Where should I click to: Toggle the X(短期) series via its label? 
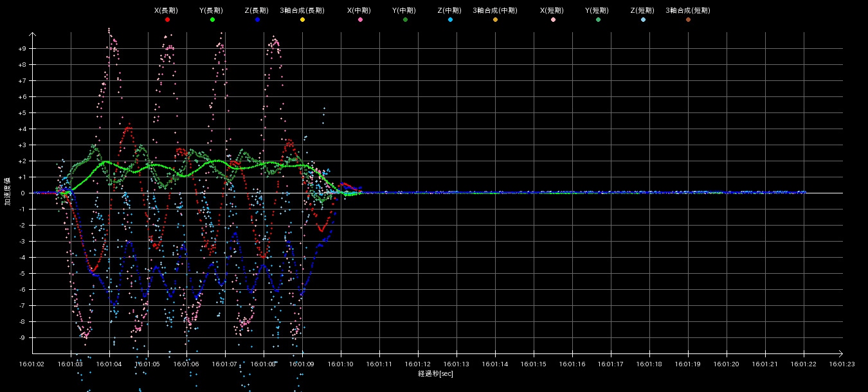click(552, 11)
